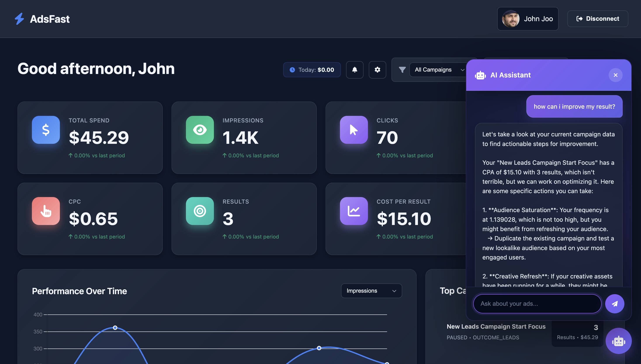Click the target icon on Results card
641x364 pixels.
point(199,211)
